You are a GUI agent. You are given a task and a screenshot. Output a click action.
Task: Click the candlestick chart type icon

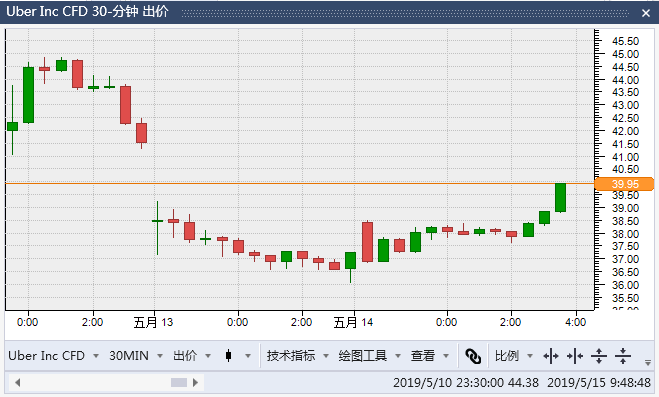point(228,356)
